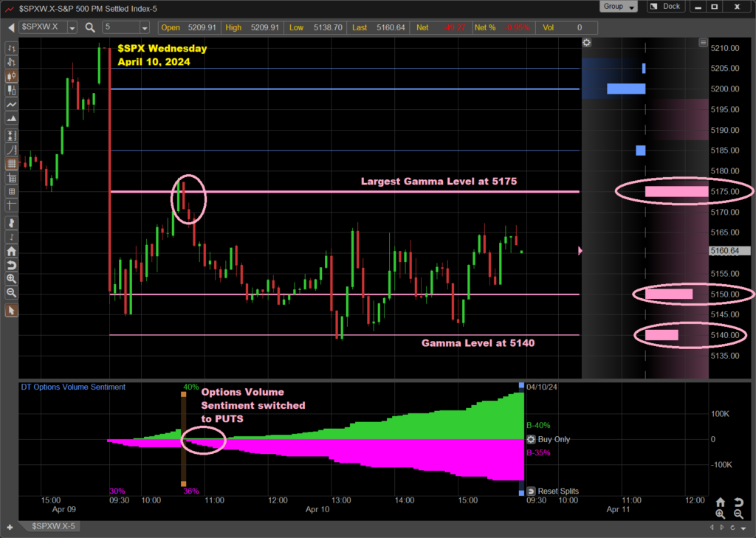This screenshot has height=538, width=756.
Task: Toggle the Buy Only sentiment setting
Action: click(531, 439)
